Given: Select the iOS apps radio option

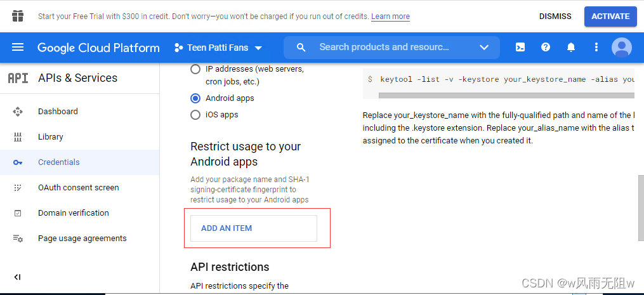Looking at the screenshot, I should point(195,115).
